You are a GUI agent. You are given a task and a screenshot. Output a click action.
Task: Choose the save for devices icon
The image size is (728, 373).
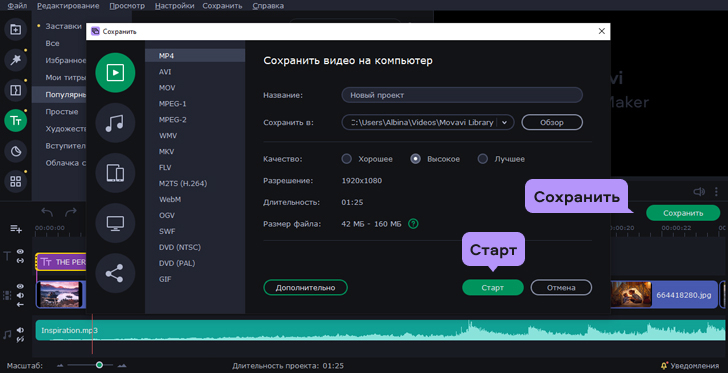[115, 173]
